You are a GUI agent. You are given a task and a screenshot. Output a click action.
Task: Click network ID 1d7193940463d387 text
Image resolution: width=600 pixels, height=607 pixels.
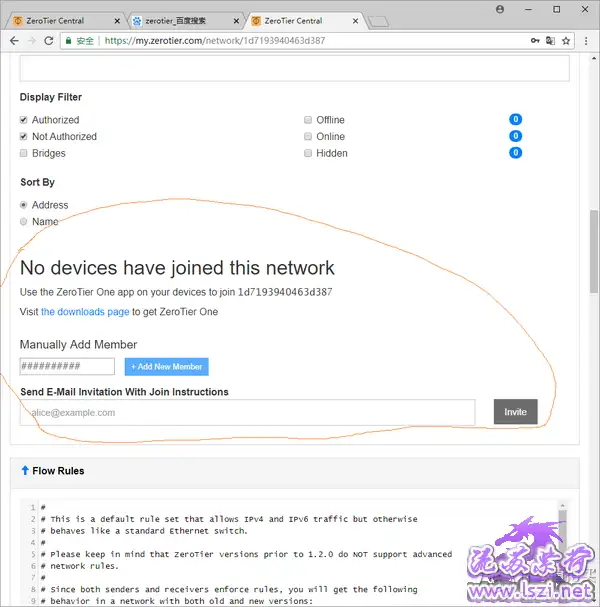[x=285, y=292]
